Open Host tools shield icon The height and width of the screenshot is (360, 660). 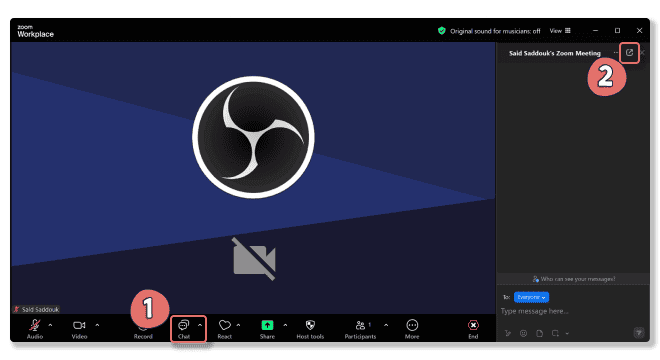point(310,325)
